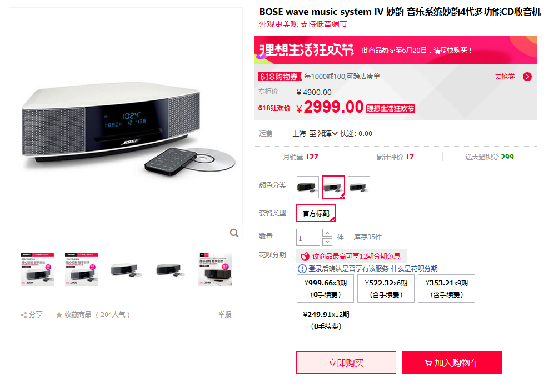The height and width of the screenshot is (392, 549).
Task: Click the magnifier zoom icon on product image
Action: [x=234, y=233]
